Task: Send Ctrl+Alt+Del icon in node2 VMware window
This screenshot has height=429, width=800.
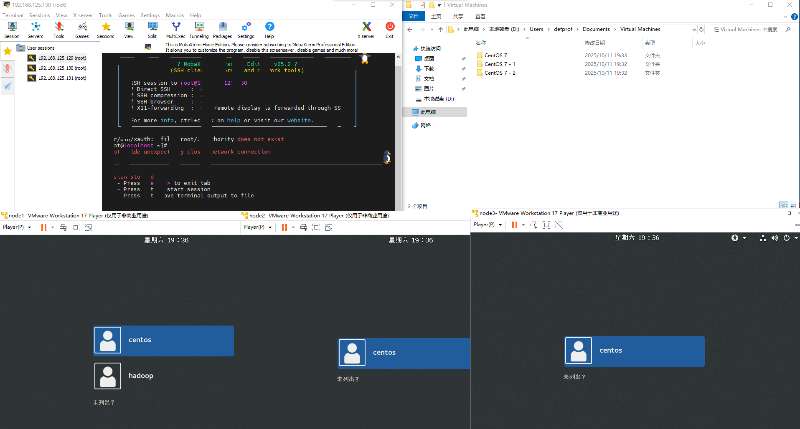Action: pos(303,227)
